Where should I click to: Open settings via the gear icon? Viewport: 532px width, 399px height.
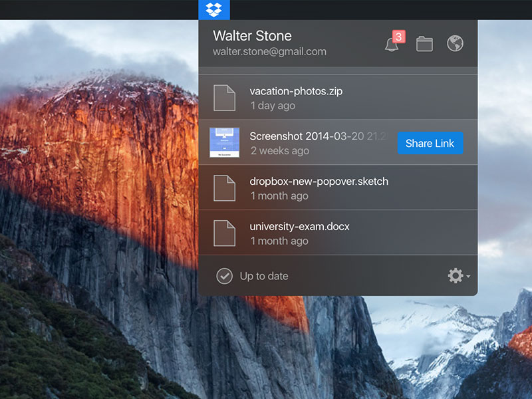456,275
